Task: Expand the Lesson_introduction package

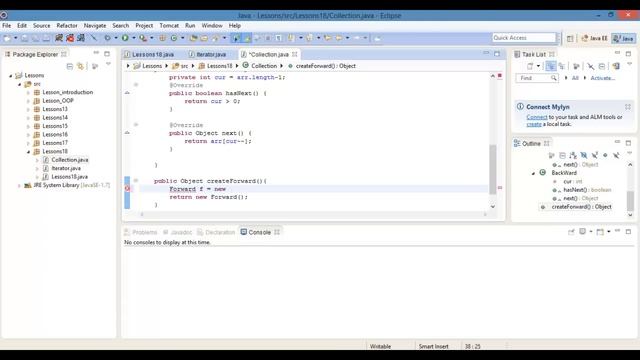Action: pos(28,92)
